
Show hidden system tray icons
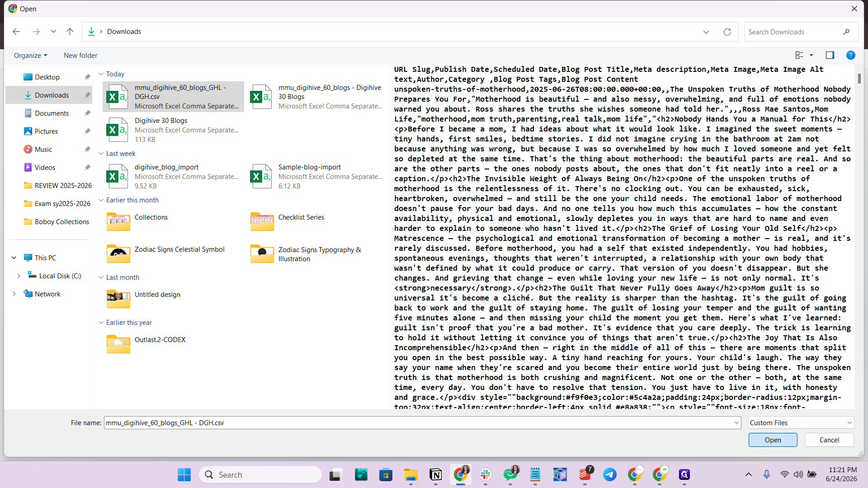click(749, 474)
